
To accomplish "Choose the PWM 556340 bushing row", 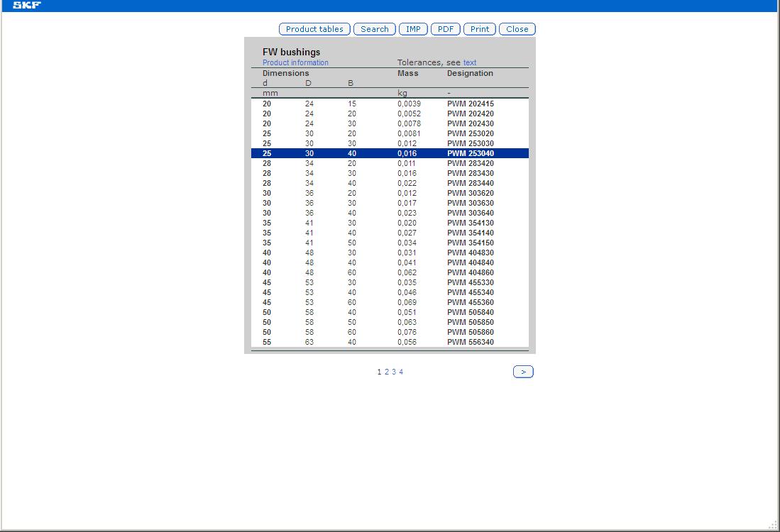I will [470, 342].
